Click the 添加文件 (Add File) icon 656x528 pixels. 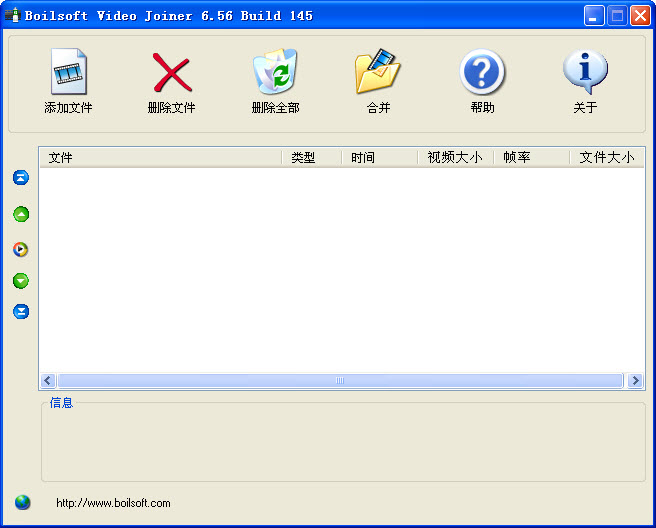click(x=69, y=71)
